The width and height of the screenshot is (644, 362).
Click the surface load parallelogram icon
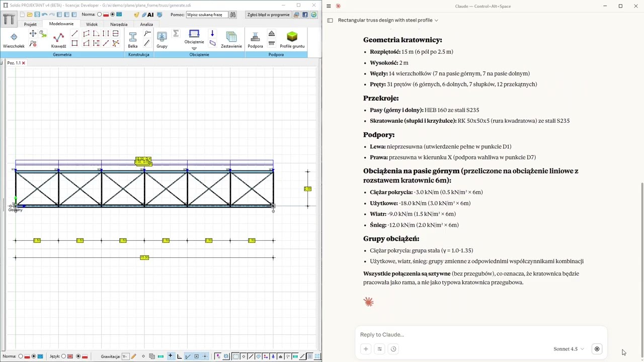pos(212,43)
